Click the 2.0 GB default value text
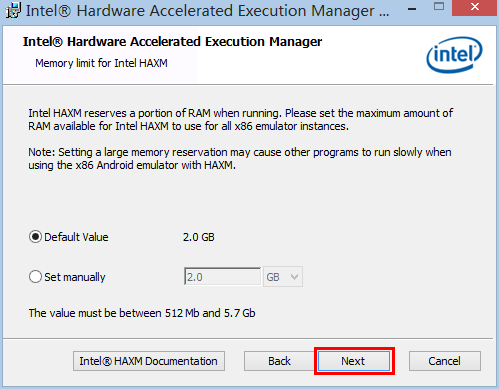This screenshot has height=389, width=499. click(199, 237)
